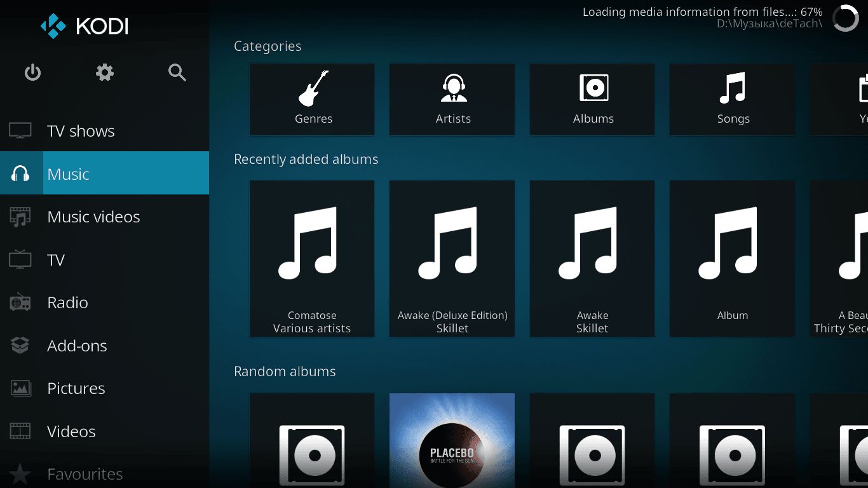Open the Albums category tile

tap(592, 99)
